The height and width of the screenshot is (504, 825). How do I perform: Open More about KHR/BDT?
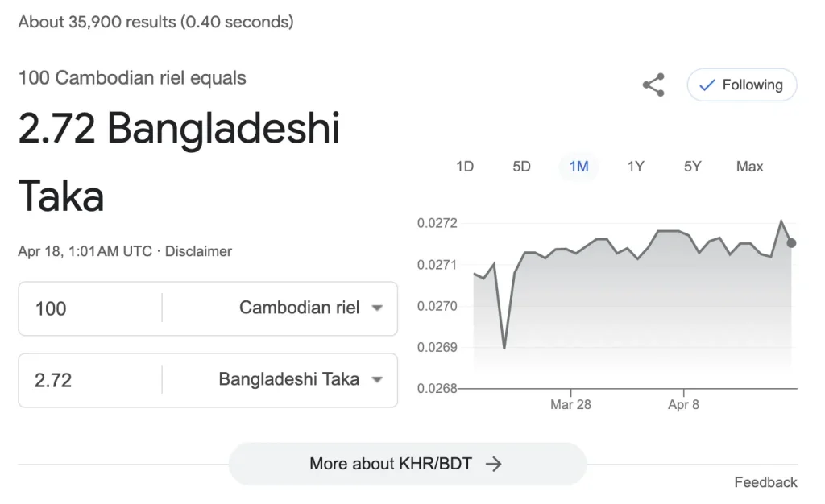(408, 464)
